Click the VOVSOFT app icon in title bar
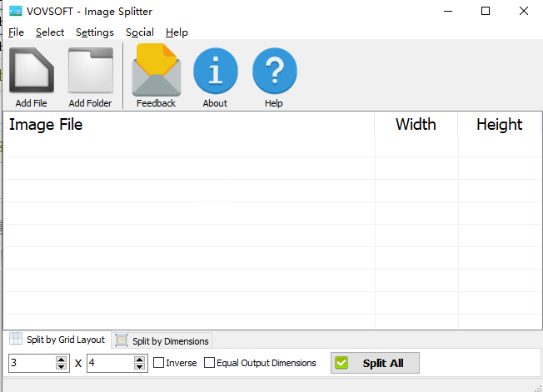Viewport: 543px width, 392px height. (x=14, y=12)
